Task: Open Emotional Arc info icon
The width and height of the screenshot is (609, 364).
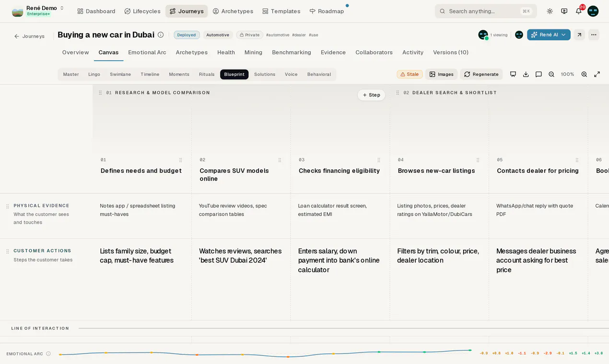Action: click(48, 354)
